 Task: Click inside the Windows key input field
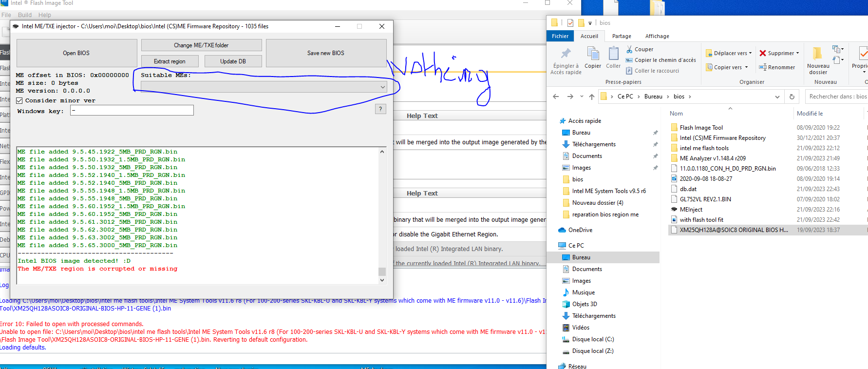coord(132,111)
